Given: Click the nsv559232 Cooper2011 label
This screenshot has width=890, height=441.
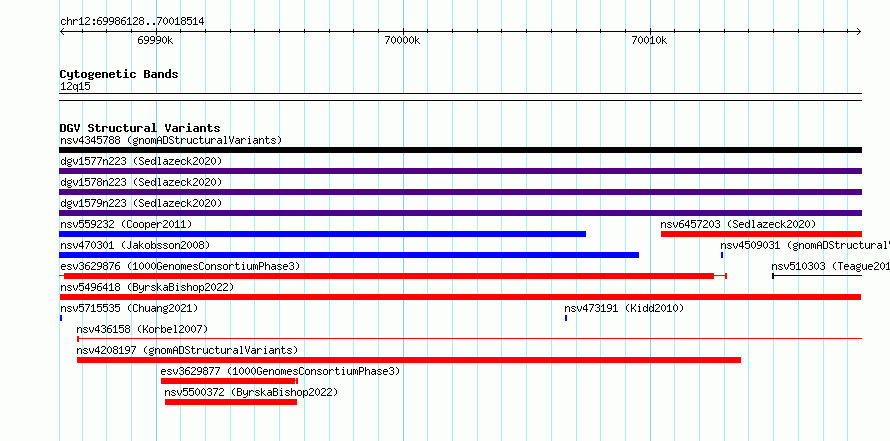Looking at the screenshot, I should tap(126, 224).
